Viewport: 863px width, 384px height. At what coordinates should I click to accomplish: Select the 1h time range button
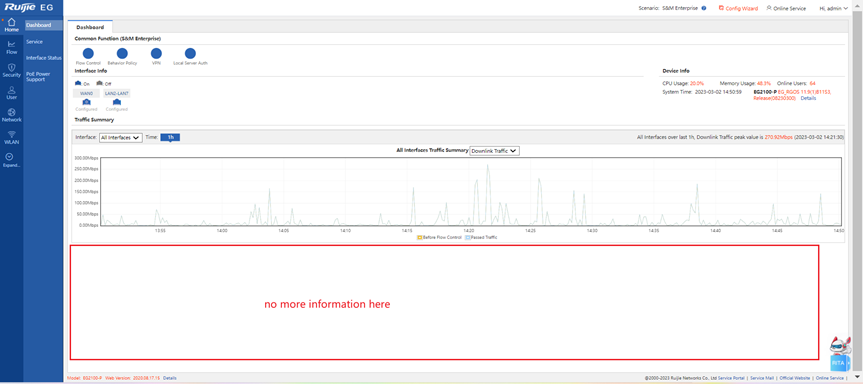[x=170, y=138]
